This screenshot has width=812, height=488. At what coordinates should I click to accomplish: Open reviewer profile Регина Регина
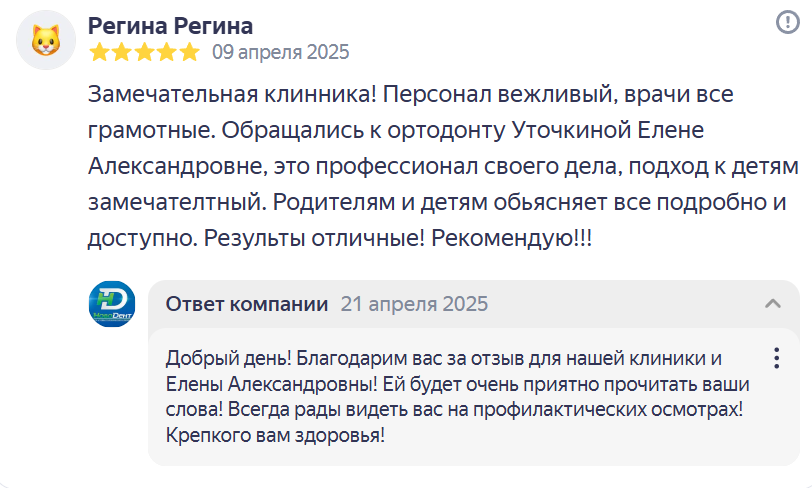click(x=170, y=25)
